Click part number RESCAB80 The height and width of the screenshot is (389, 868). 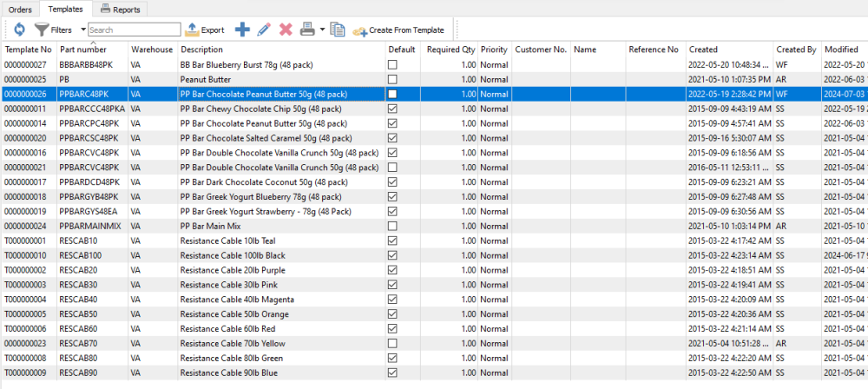coord(79,359)
